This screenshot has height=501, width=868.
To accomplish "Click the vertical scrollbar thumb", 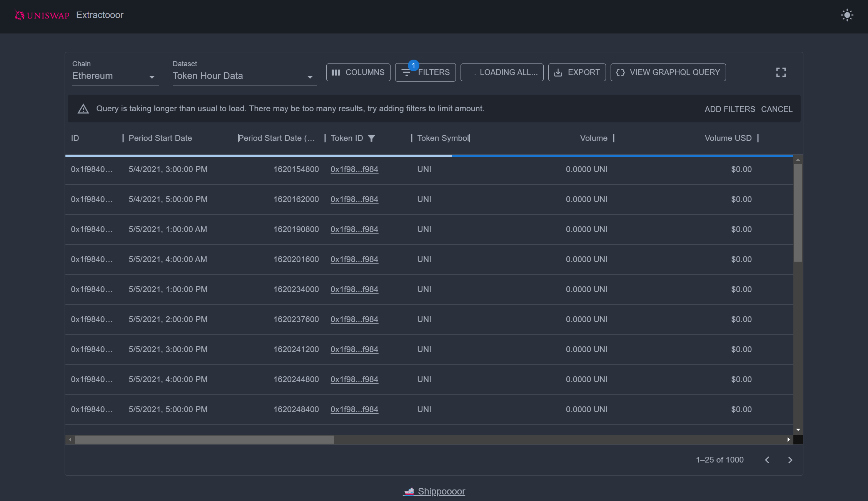I will [x=798, y=213].
